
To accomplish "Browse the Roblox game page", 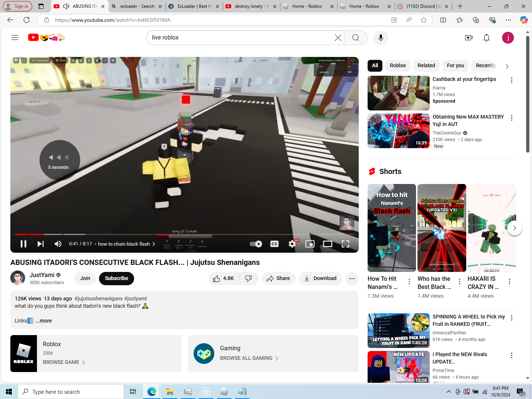I will click(64, 362).
